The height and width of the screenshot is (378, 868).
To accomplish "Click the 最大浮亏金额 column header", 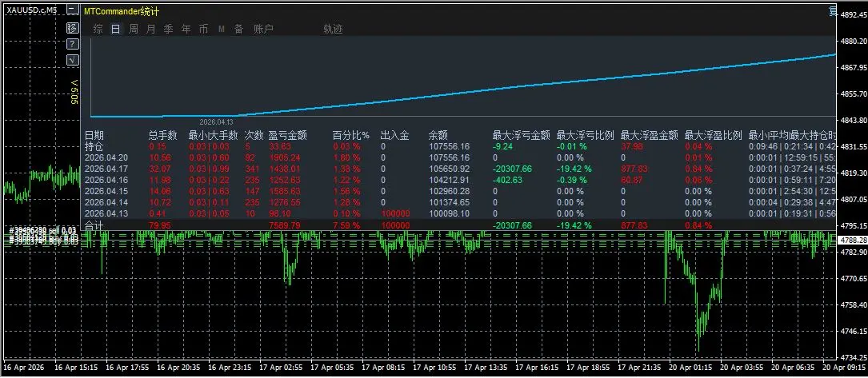I will click(x=522, y=135).
